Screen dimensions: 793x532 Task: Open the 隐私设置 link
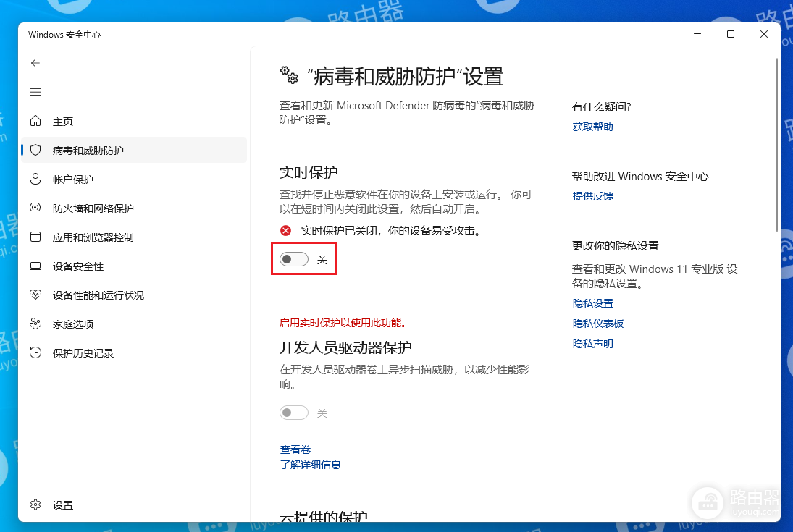click(x=592, y=303)
